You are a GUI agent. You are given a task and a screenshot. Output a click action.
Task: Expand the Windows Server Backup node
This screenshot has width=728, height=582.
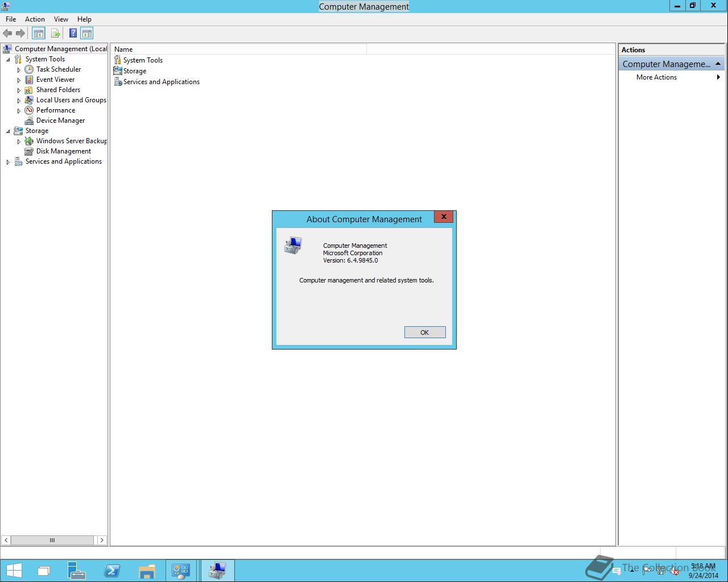(x=19, y=142)
